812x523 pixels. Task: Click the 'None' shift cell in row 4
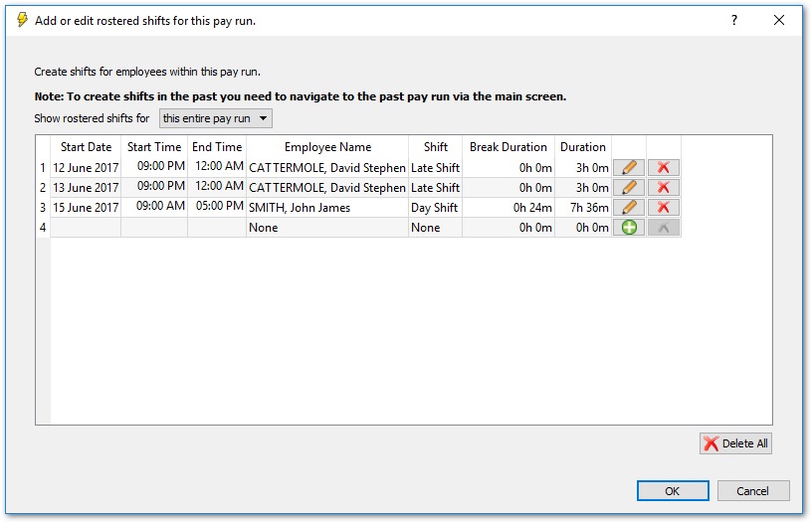(x=436, y=227)
